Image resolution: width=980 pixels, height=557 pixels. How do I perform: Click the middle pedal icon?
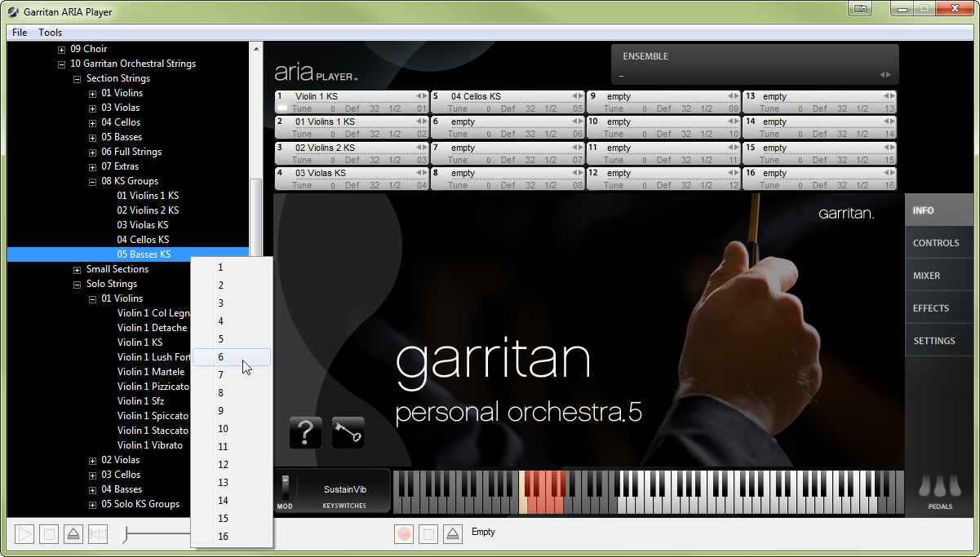tap(941, 487)
